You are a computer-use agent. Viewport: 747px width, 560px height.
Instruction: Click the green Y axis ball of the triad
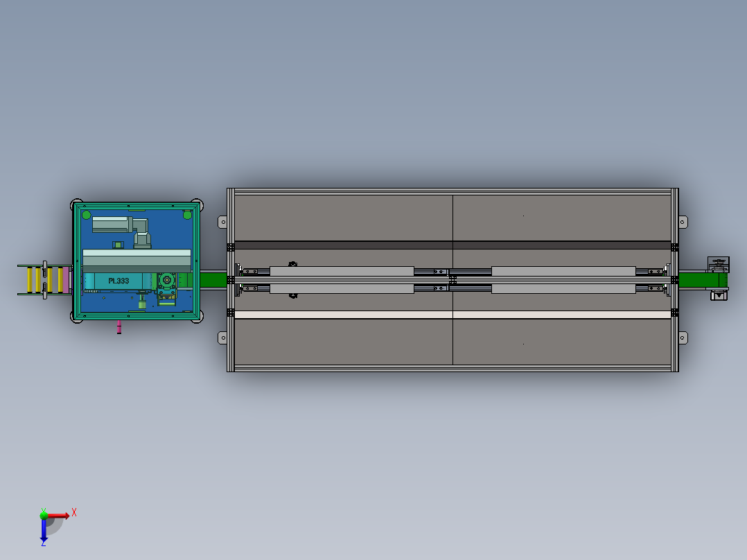click(44, 515)
